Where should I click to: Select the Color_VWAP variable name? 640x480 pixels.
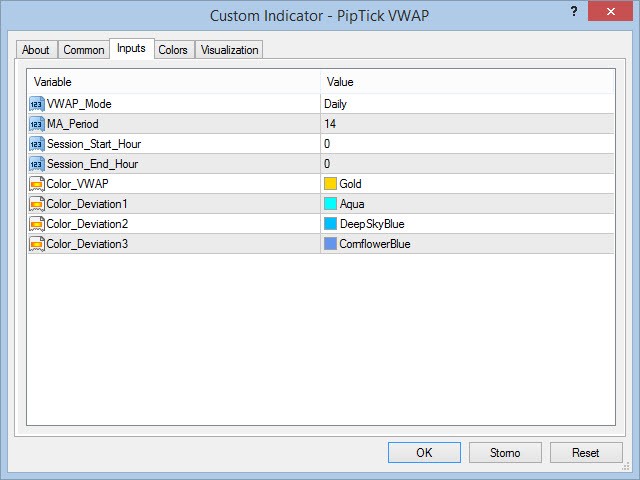click(x=78, y=184)
